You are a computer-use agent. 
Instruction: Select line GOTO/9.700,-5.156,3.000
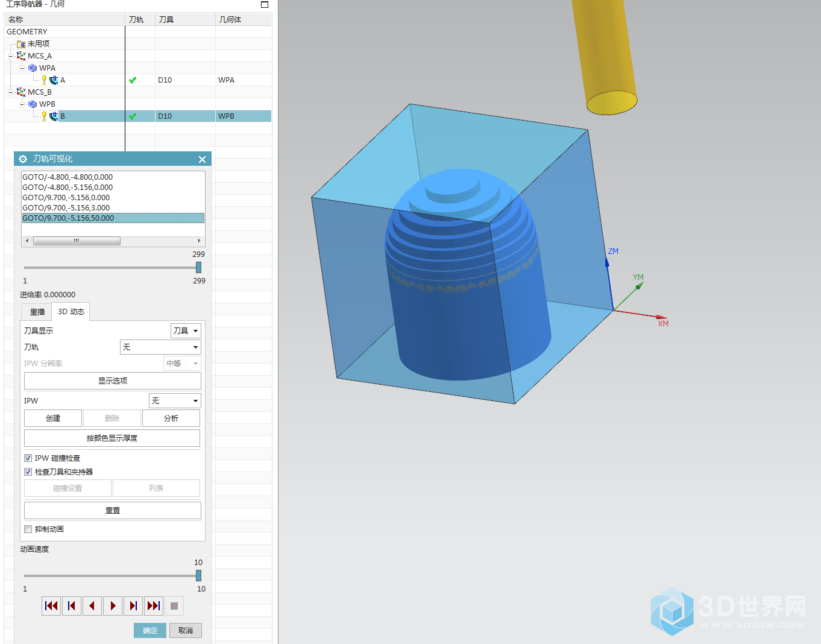pyautogui.click(x=113, y=208)
